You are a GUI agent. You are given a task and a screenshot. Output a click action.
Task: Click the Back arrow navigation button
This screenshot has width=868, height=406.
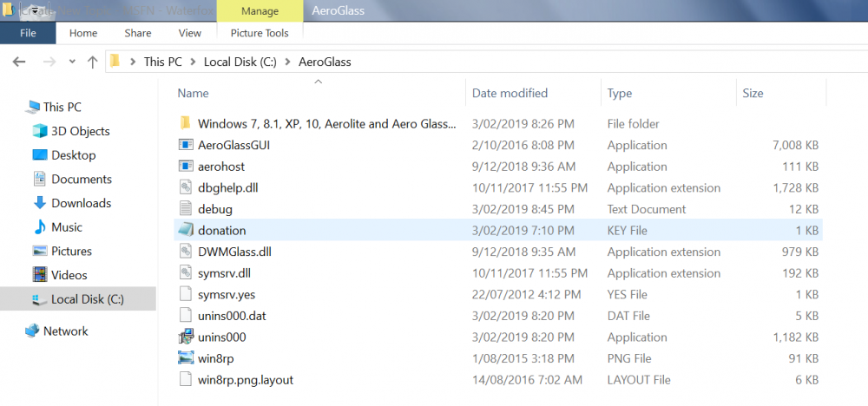(20, 62)
